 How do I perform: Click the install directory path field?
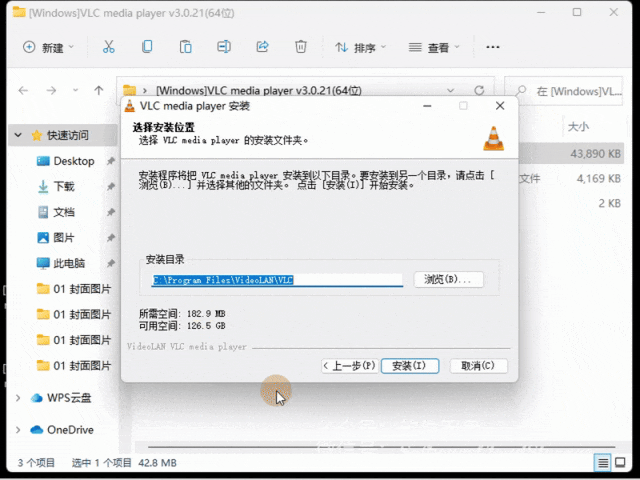pyautogui.click(x=277, y=280)
